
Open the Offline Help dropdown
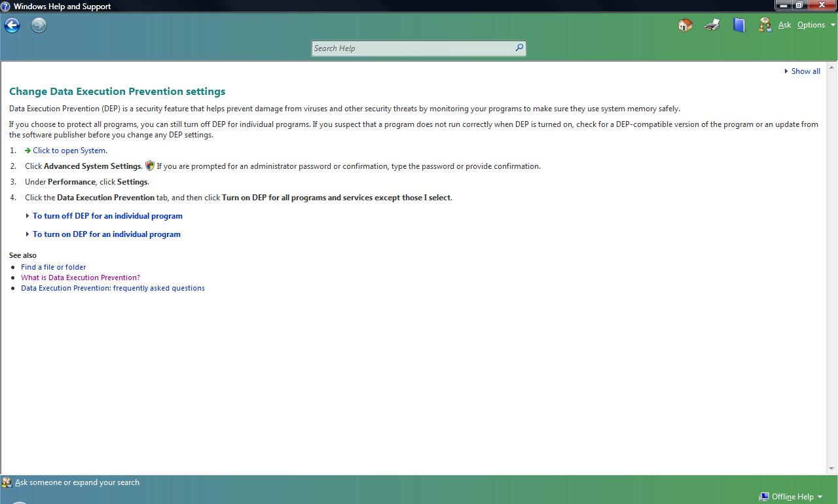pos(791,497)
